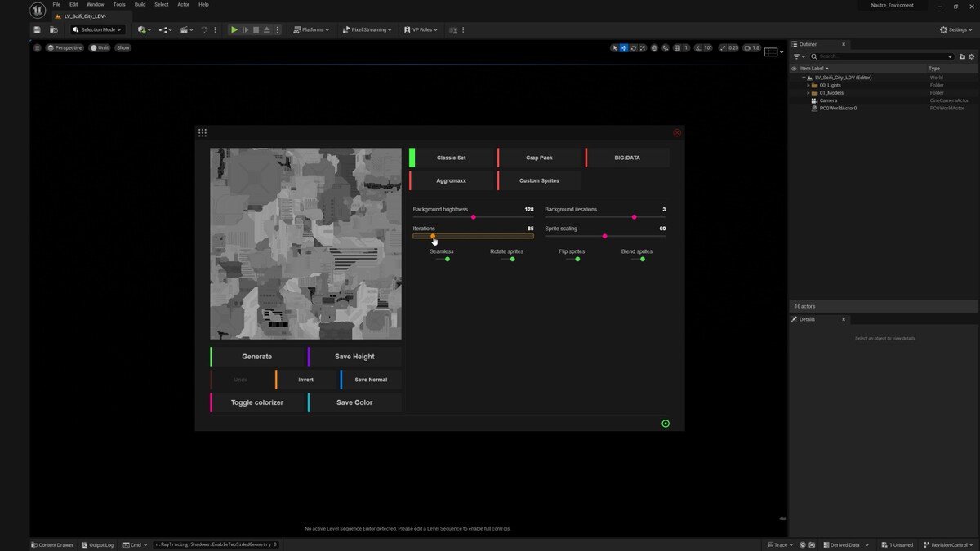Image resolution: width=980 pixels, height=551 pixels.
Task: Open the Pixel Streaming dropdown
Action: click(367, 29)
